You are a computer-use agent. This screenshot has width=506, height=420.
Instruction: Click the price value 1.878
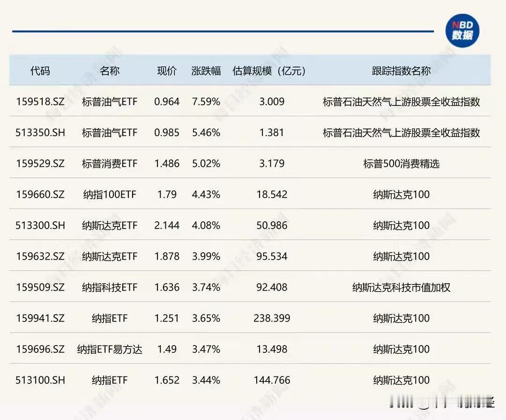coord(167,256)
